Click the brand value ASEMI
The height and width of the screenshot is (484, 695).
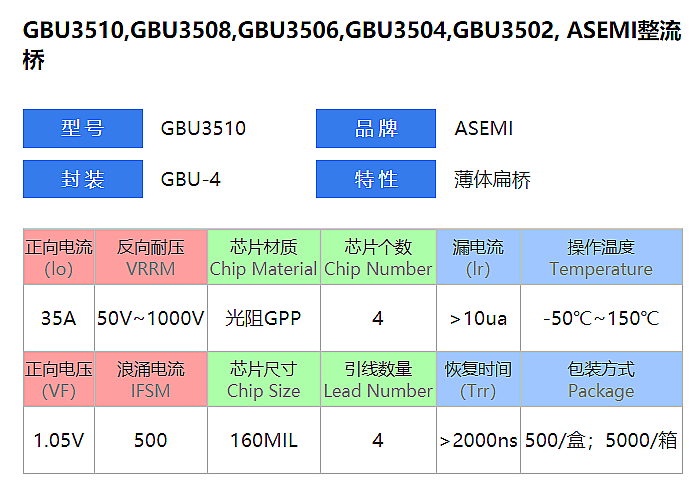click(484, 129)
